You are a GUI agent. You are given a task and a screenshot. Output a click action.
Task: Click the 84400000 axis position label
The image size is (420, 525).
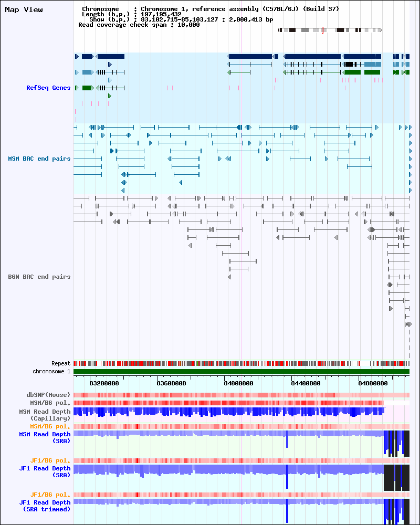(x=306, y=383)
